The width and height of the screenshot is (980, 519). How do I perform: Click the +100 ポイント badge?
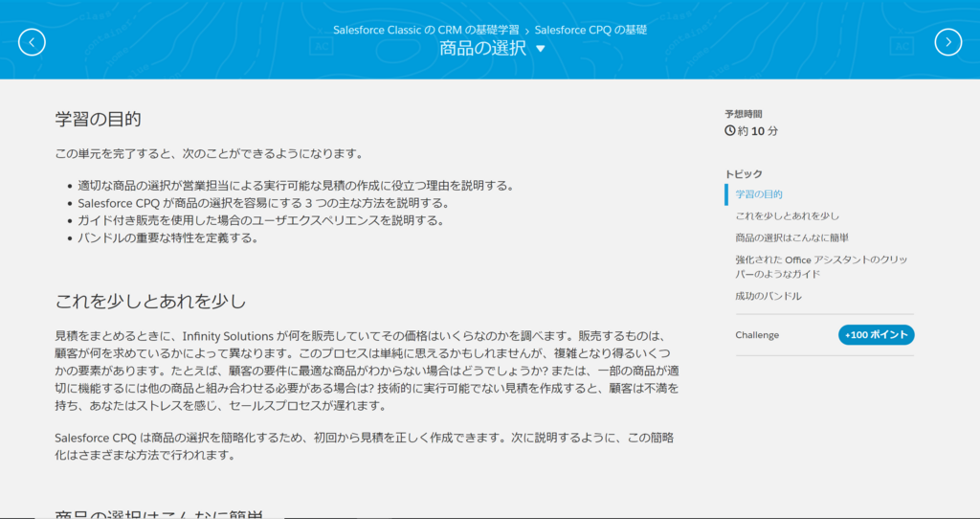coord(876,335)
